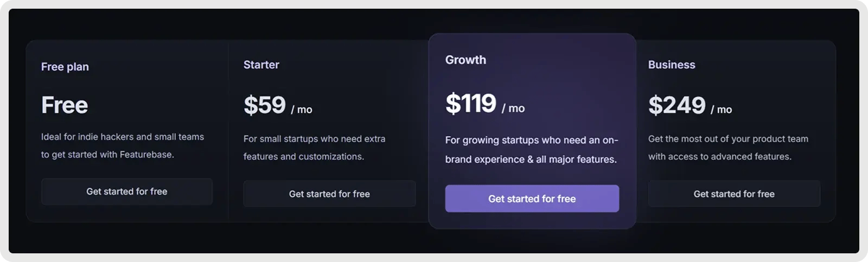Image resolution: width=868 pixels, height=262 pixels.
Task: Click Starter plan's Get started for free button
Action: click(329, 194)
